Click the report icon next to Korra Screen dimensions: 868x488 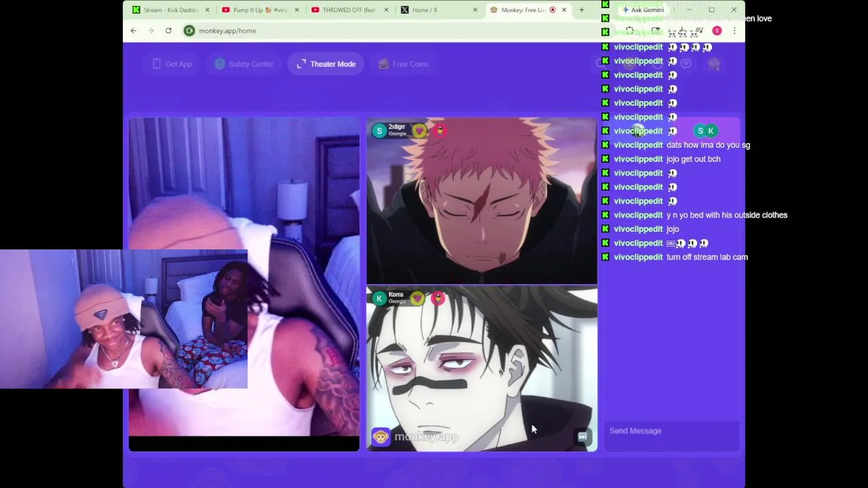[437, 298]
